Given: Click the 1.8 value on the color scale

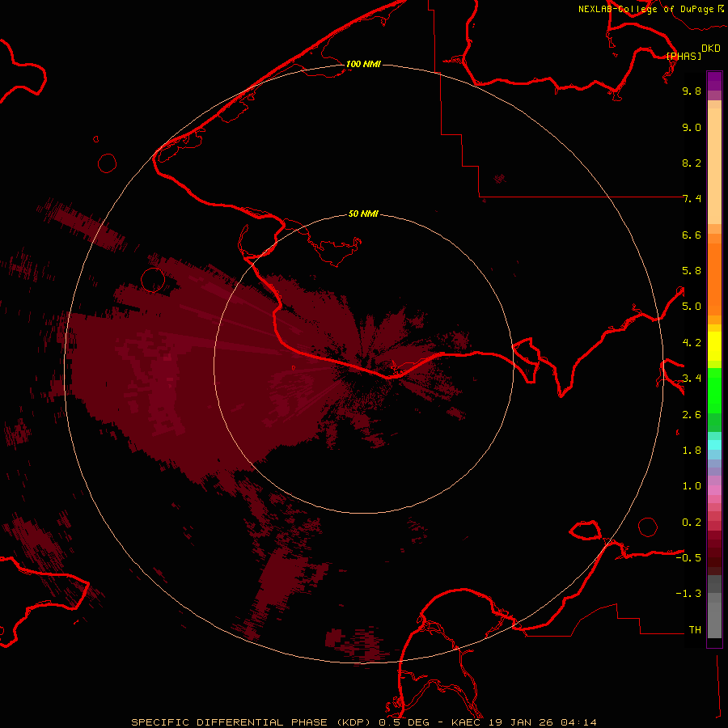Looking at the screenshot, I should coord(692,451).
